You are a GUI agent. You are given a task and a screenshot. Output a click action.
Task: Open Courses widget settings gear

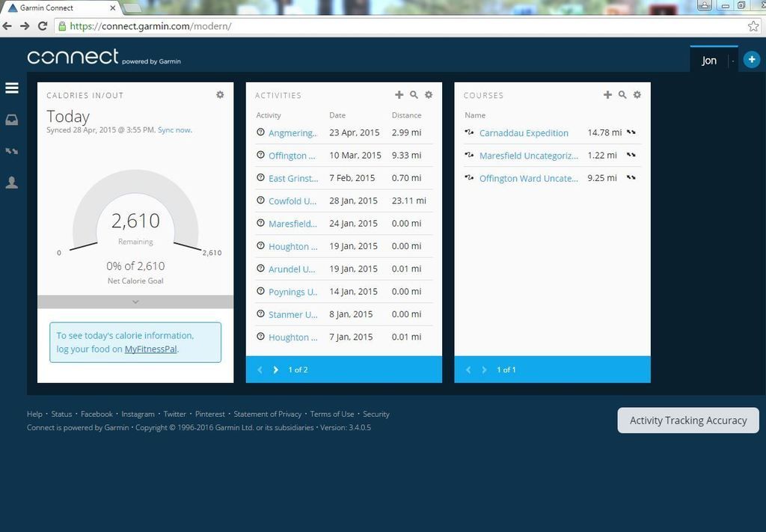pos(637,95)
